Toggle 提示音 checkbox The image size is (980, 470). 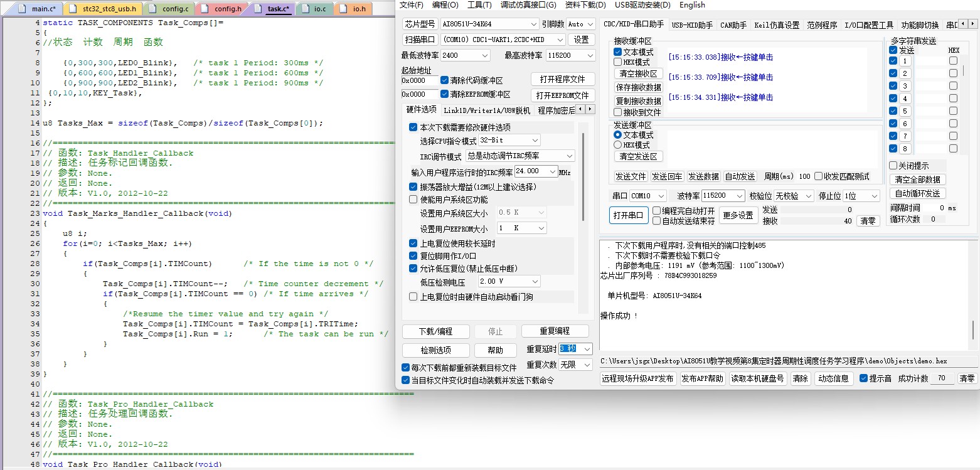click(863, 378)
